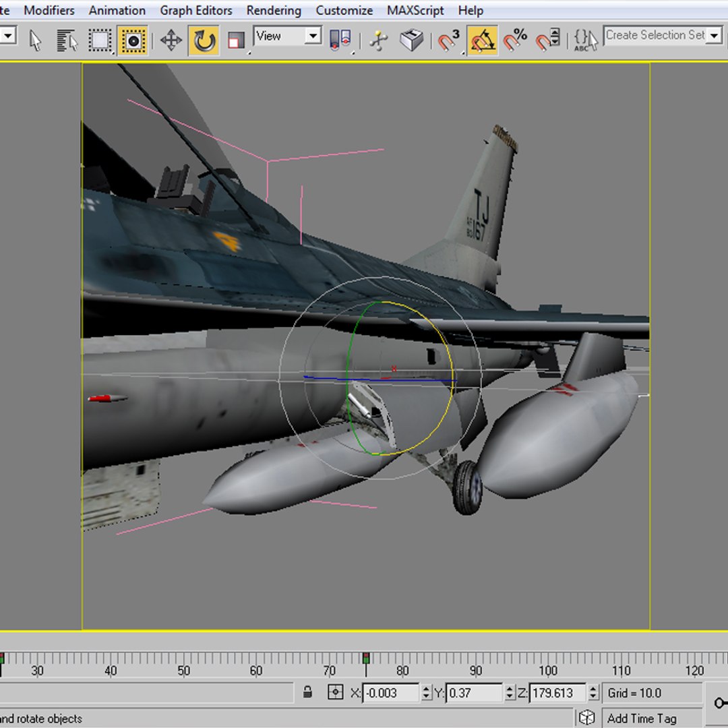Open the MAXScript menu
Viewport: 728px width, 728px height.
click(415, 10)
